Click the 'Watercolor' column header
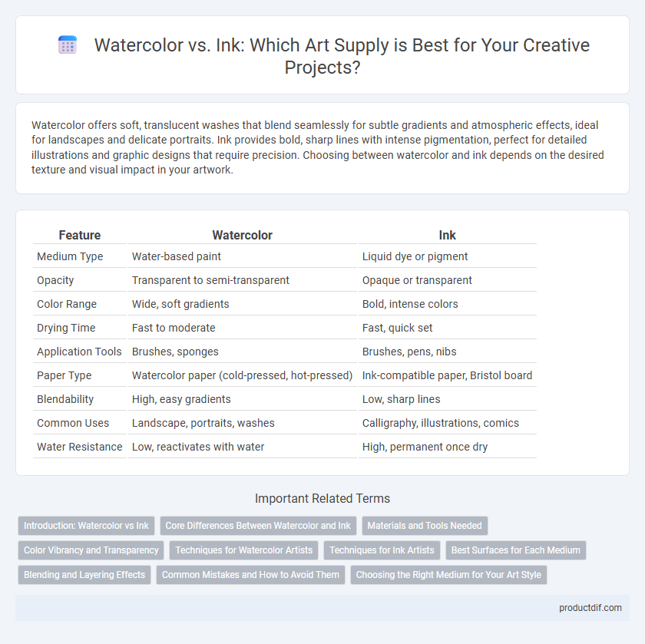Viewport: 645px width, 644px height. [243, 235]
